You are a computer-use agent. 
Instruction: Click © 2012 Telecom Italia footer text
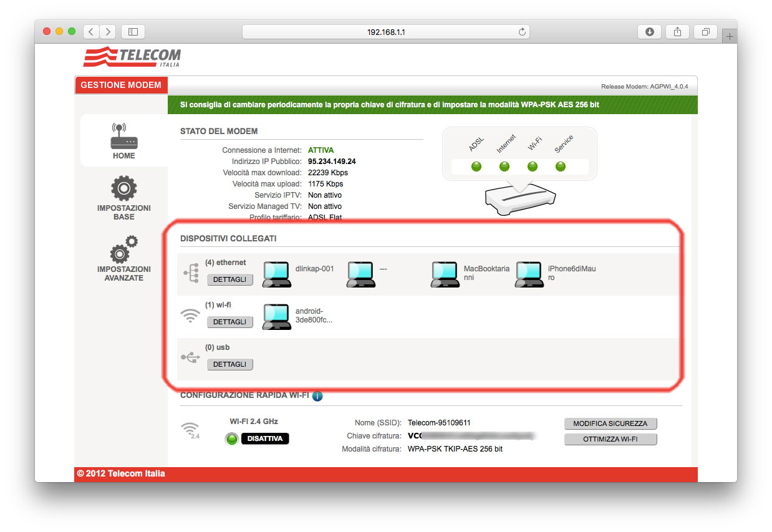(121, 474)
